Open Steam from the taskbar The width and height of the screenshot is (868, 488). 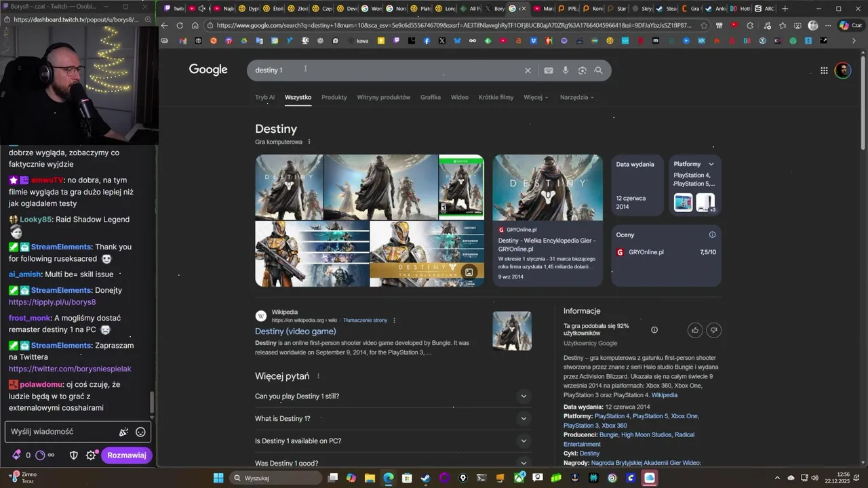click(425, 478)
